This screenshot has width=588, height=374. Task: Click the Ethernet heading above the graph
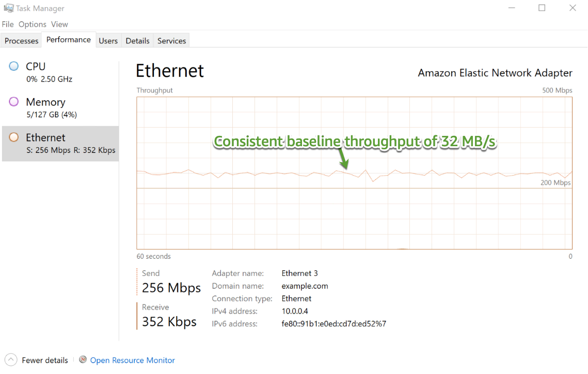[x=170, y=71]
